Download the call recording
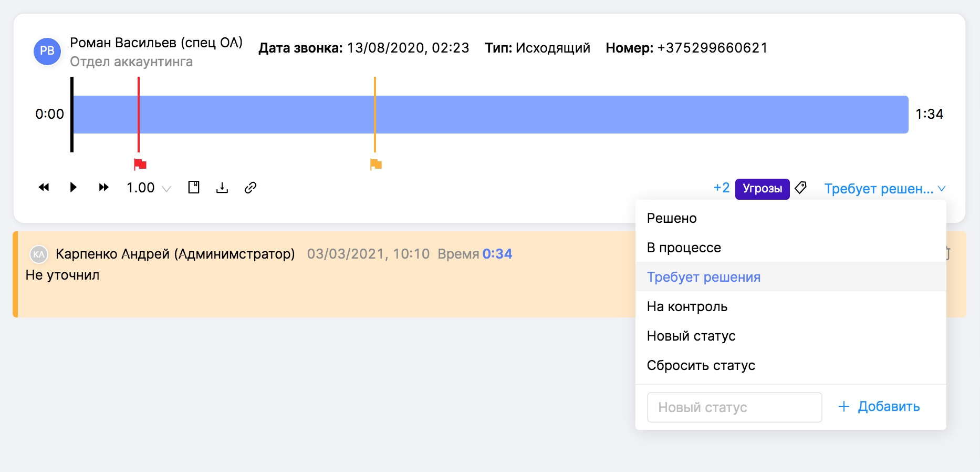980x472 pixels. (222, 188)
